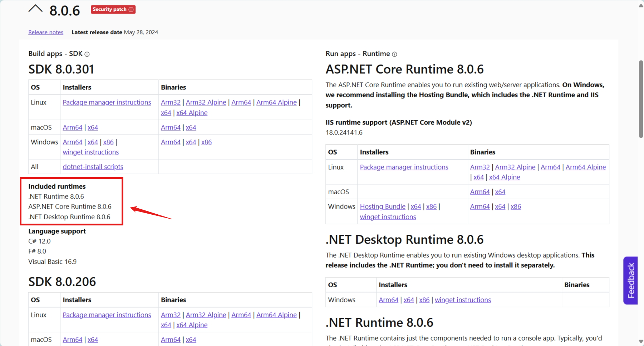
Task: Get SDK 8.0.301 macOS x64 installer
Action: pos(93,127)
